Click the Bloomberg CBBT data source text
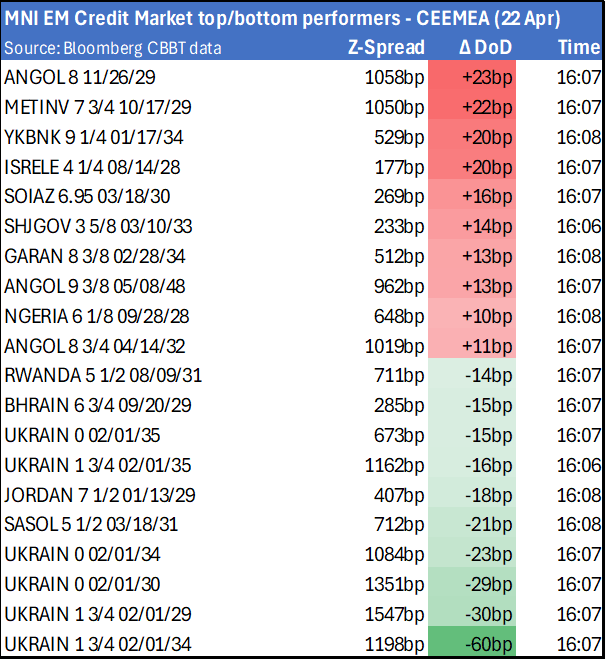606x660 pixels. point(113,48)
